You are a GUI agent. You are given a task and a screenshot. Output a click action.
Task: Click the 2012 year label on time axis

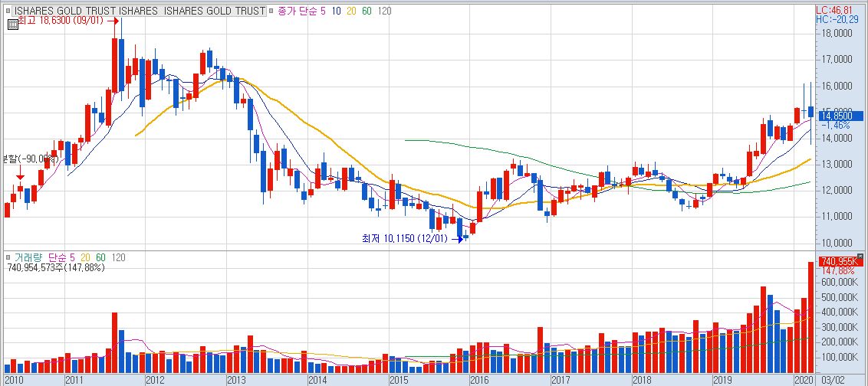[154, 380]
